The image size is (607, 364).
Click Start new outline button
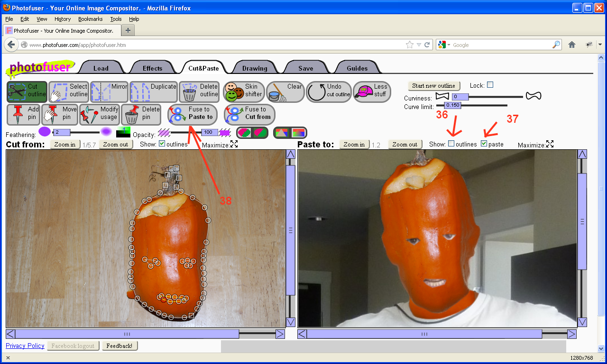[x=433, y=86]
